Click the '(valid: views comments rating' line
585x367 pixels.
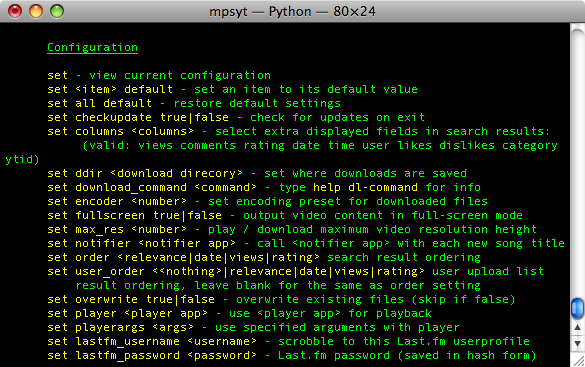pyautogui.click(x=320, y=145)
